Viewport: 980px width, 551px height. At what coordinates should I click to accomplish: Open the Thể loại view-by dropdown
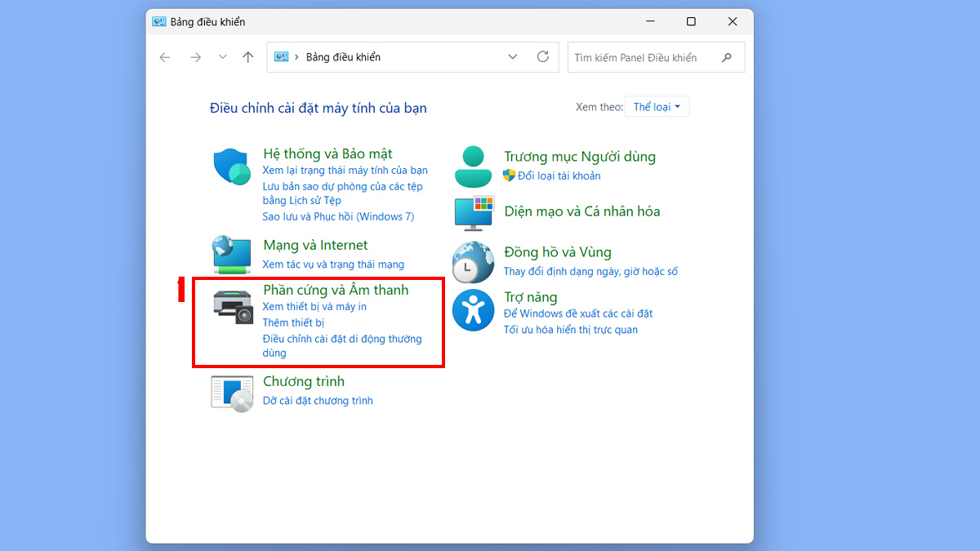pos(657,107)
